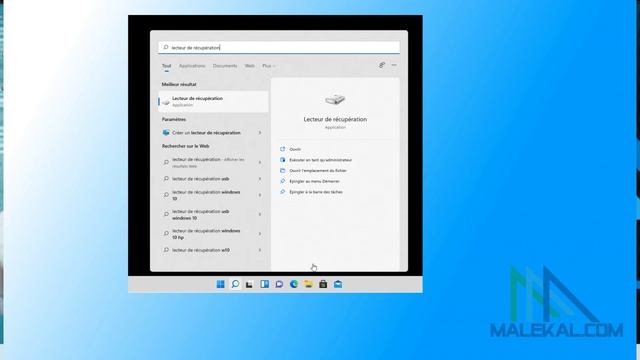Click the 'Ouvrir' open icon
This screenshot has width=640, height=360.
pyautogui.click(x=282, y=149)
